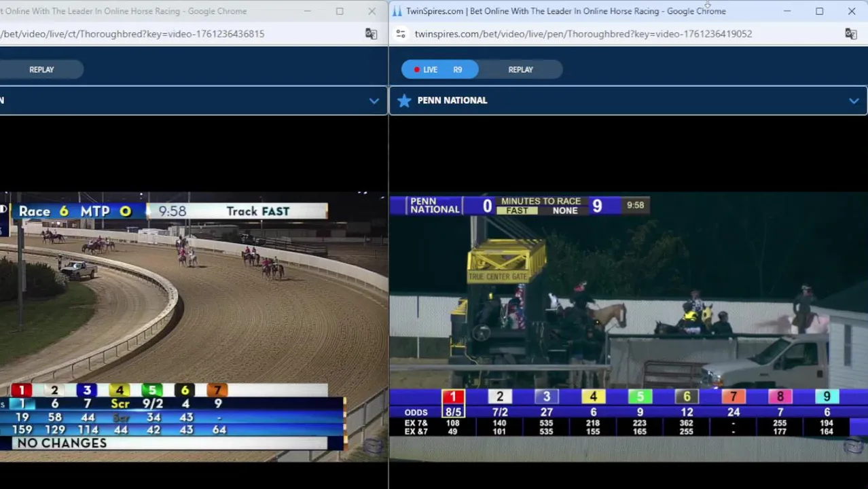Close the right TwinSpires Chrome window
Image resolution: width=868 pixels, height=489 pixels.
coord(852,11)
